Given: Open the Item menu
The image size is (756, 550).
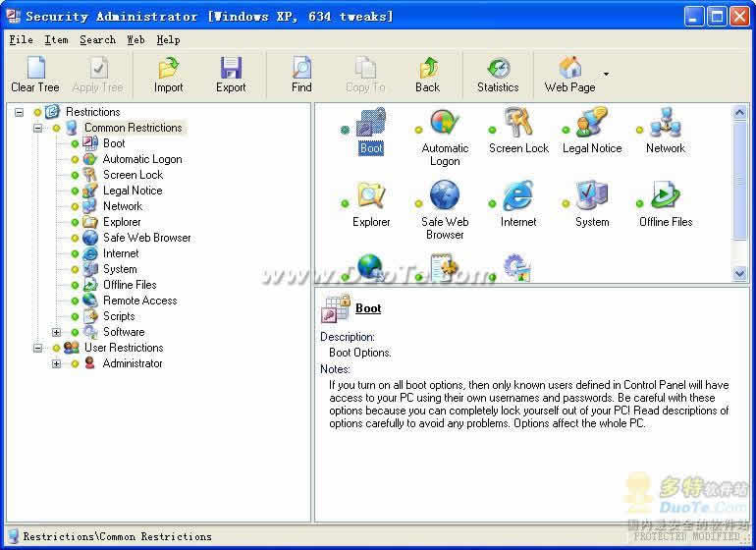Looking at the screenshot, I should pos(56,39).
